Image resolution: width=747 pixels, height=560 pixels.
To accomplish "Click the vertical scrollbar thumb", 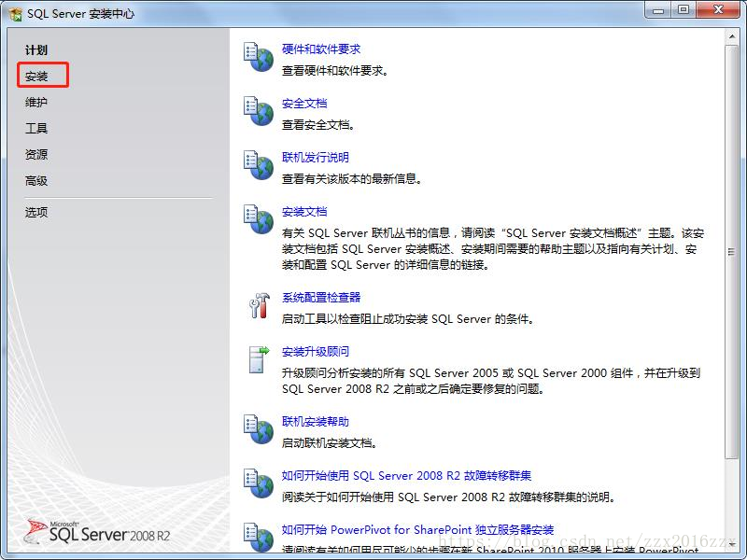I will [x=731, y=252].
